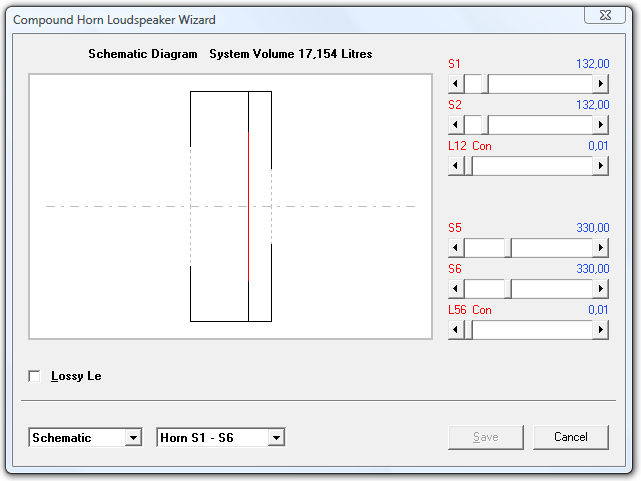Click the left arrow of S5 slider
Screen dimensions: 641x481
pos(456,248)
